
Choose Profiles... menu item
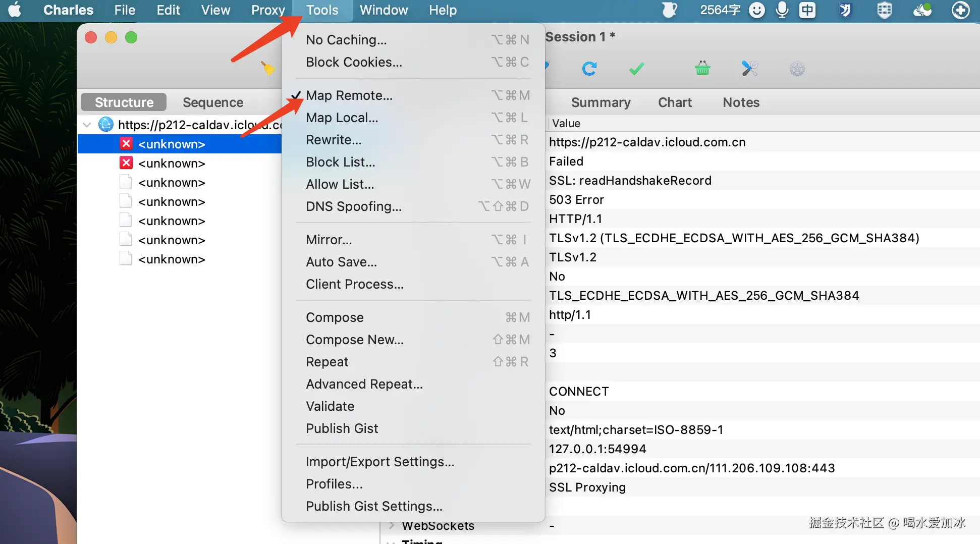click(413, 484)
